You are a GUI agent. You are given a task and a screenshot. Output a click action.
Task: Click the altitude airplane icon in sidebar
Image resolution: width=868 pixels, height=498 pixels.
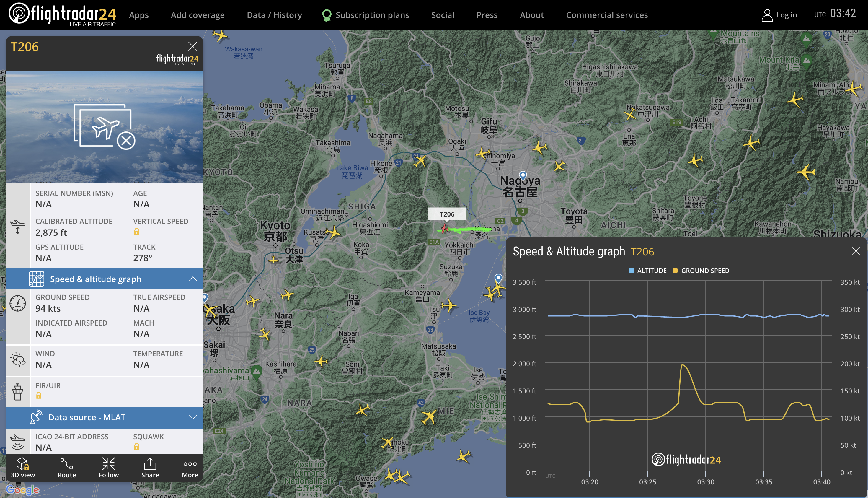(18, 227)
